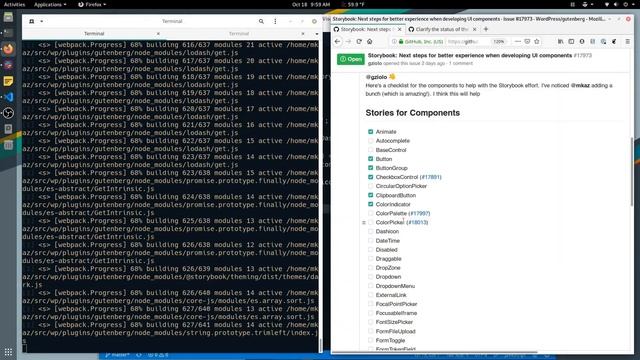Open a new Firefox tab with plus
Screen dimensions: 640x360
pyautogui.click(x=486, y=29)
